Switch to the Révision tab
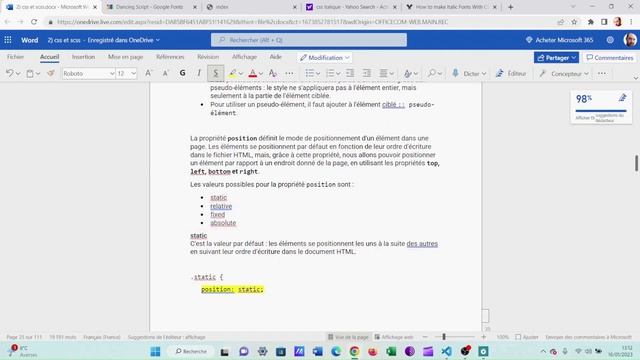640x360 pixels. click(x=208, y=57)
